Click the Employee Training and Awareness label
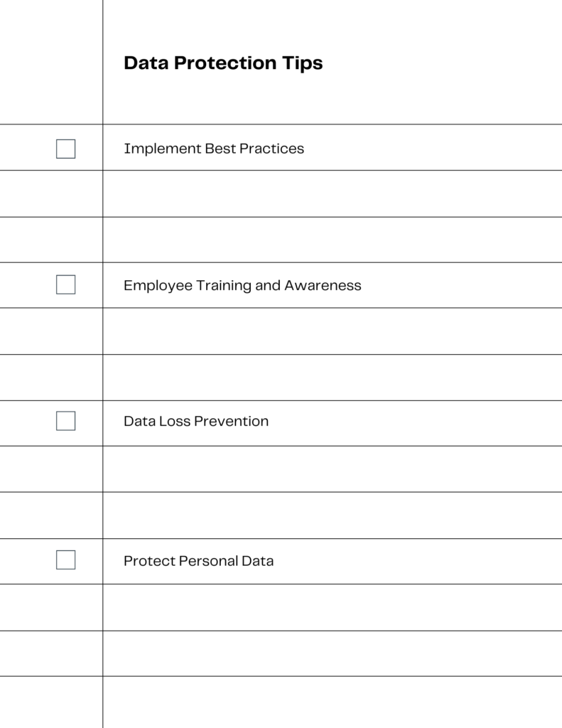The height and width of the screenshot is (728, 562). (242, 286)
